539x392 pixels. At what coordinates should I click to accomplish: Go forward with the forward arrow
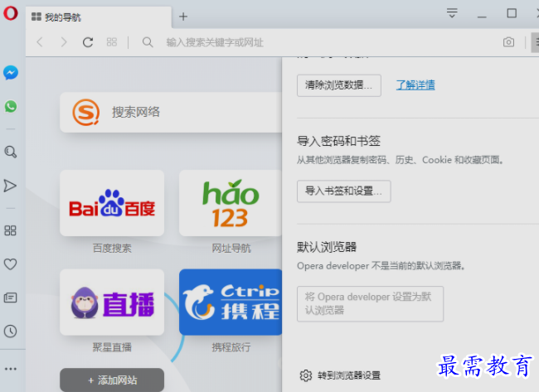[64, 42]
